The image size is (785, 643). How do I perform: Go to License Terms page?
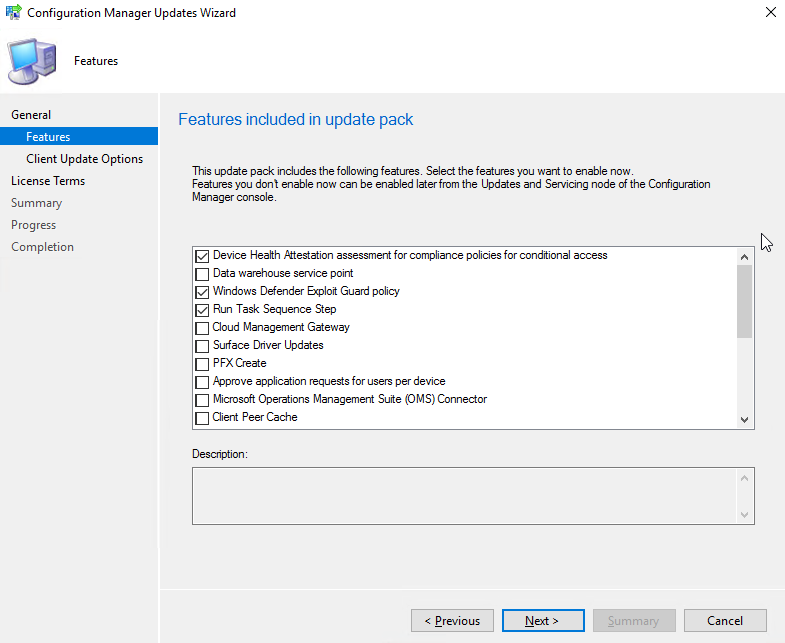tap(48, 181)
